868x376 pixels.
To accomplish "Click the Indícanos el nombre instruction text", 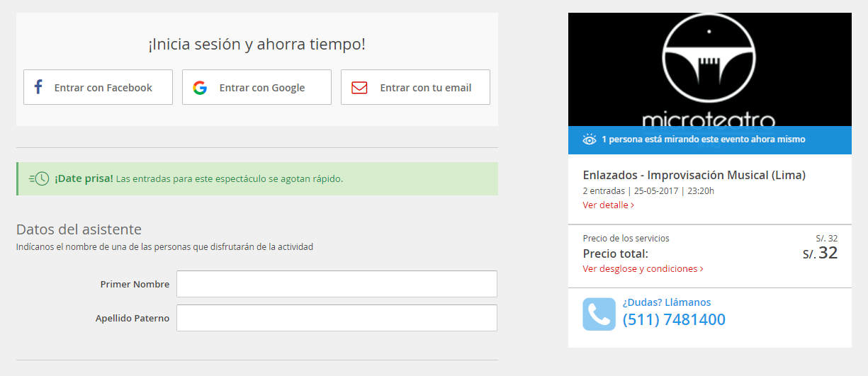I will point(164,247).
